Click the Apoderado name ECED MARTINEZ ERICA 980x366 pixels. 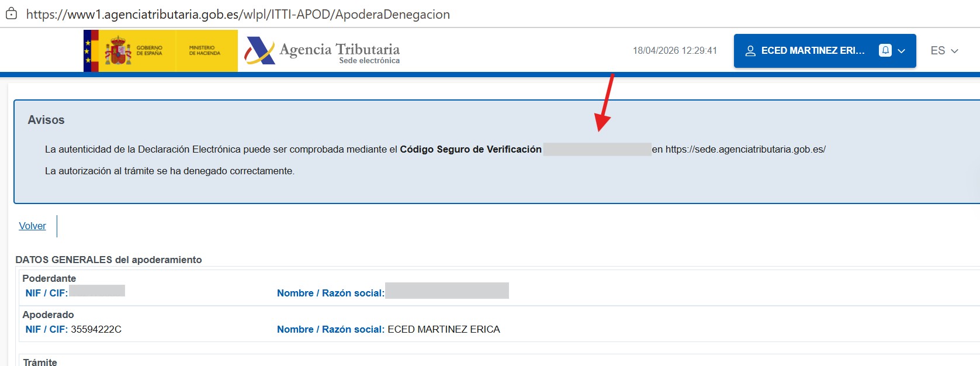click(x=444, y=329)
